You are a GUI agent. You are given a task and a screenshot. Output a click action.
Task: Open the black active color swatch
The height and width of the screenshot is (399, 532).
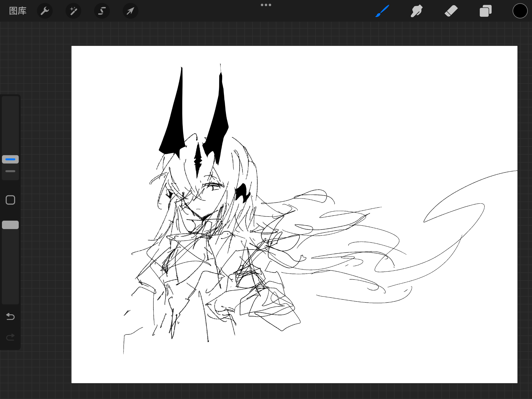tap(520, 11)
